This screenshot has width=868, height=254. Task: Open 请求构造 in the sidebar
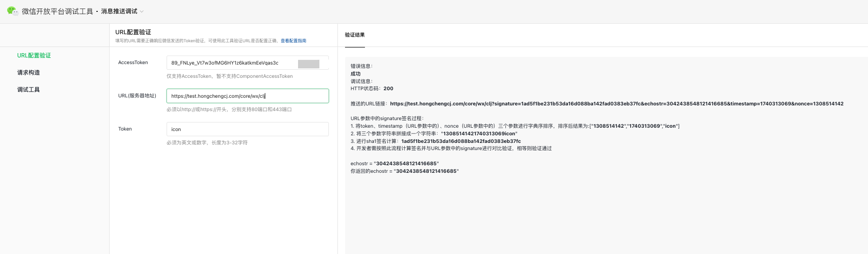(28, 73)
